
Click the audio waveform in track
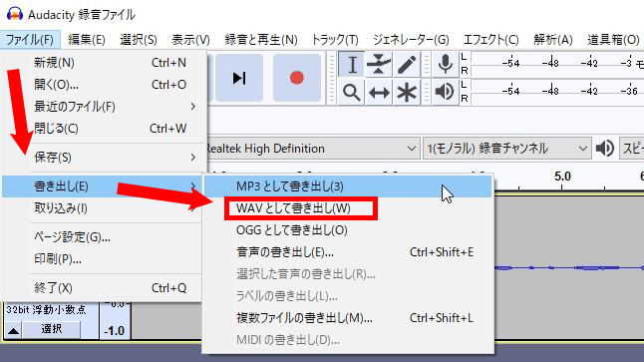point(569,268)
